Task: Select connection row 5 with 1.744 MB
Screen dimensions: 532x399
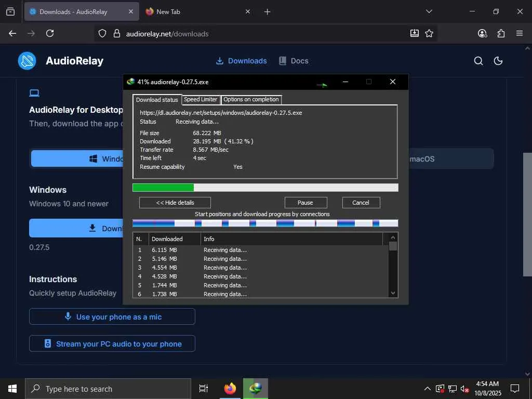Action: (x=261, y=285)
